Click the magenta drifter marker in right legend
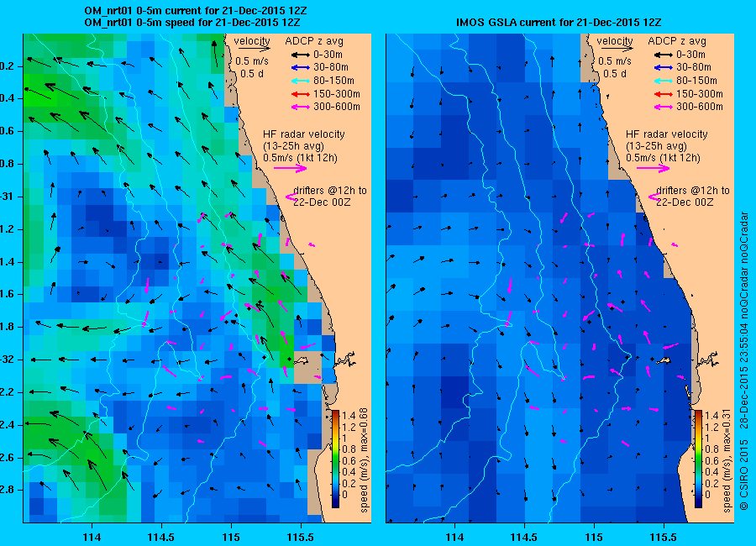 pyautogui.click(x=654, y=197)
